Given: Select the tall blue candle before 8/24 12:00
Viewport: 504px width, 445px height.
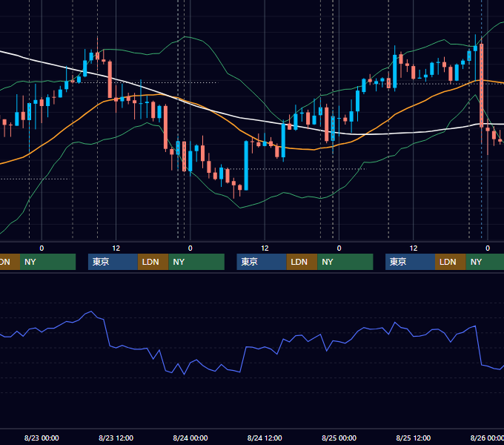Looking at the screenshot, I should click(246, 165).
